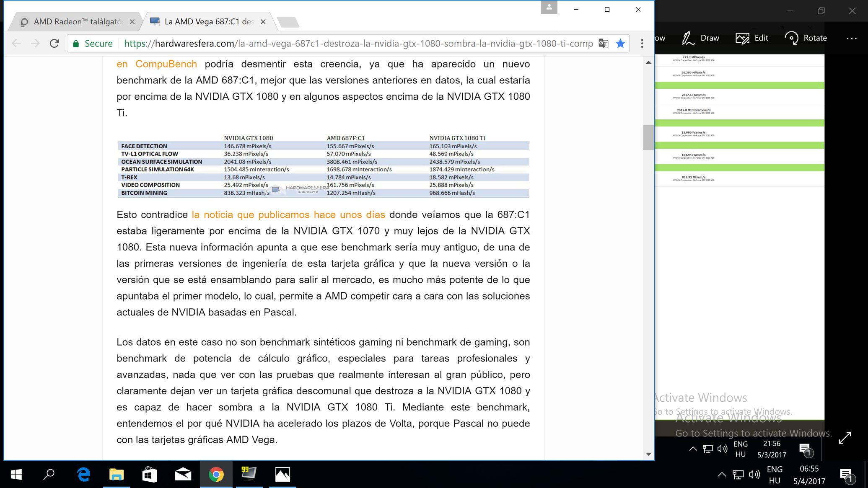Switch to Photos via its taskbar icon

click(x=282, y=474)
